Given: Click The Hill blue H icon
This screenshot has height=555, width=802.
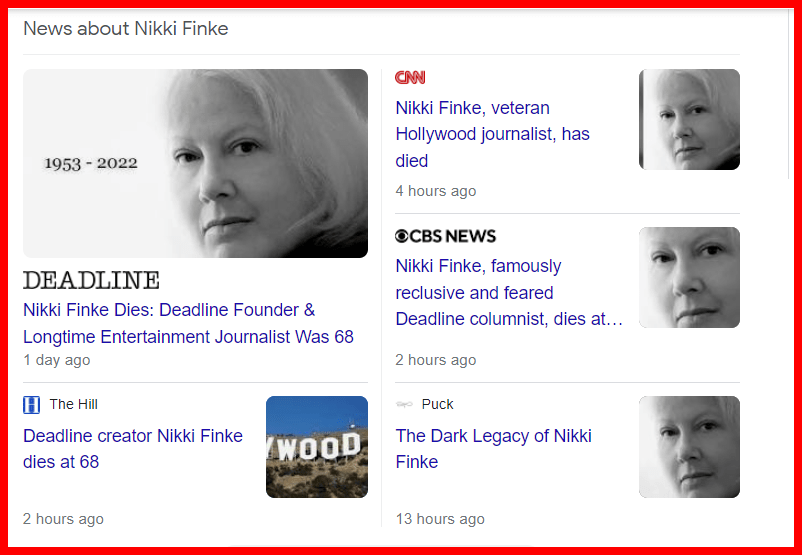Looking at the screenshot, I should 32,405.
